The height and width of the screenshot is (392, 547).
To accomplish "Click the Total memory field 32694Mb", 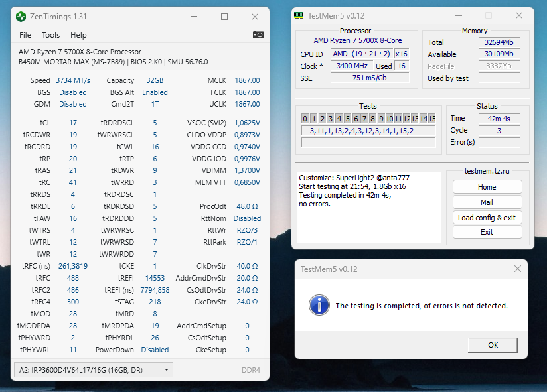I will tap(499, 42).
